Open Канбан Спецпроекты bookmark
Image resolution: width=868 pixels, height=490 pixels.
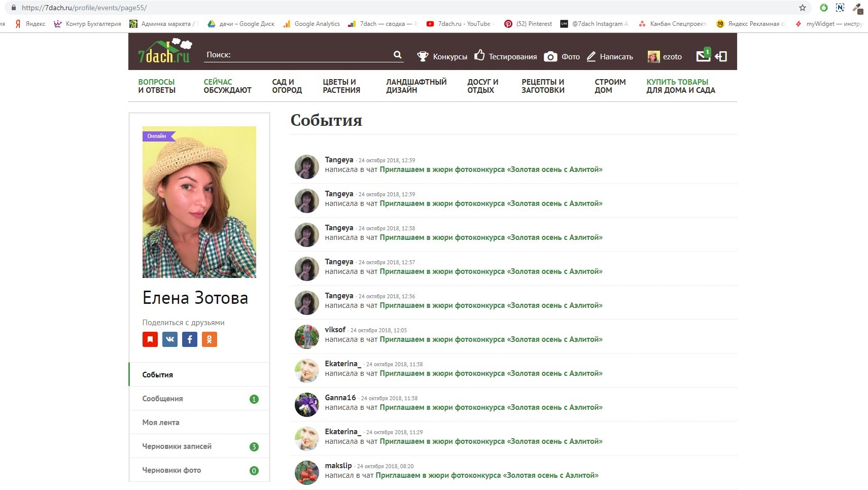click(673, 24)
